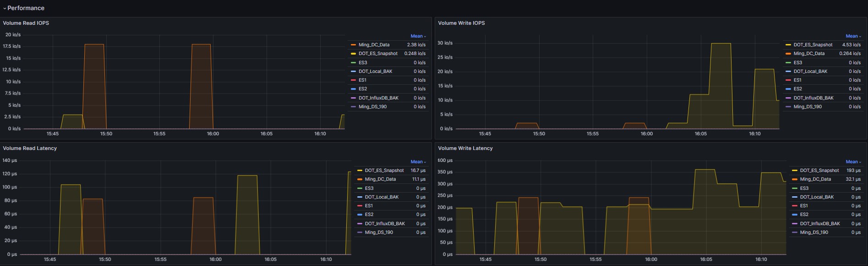This screenshot has width=868, height=266.
Task: Click the 4.53 io/s mean value
Action: [x=852, y=45]
